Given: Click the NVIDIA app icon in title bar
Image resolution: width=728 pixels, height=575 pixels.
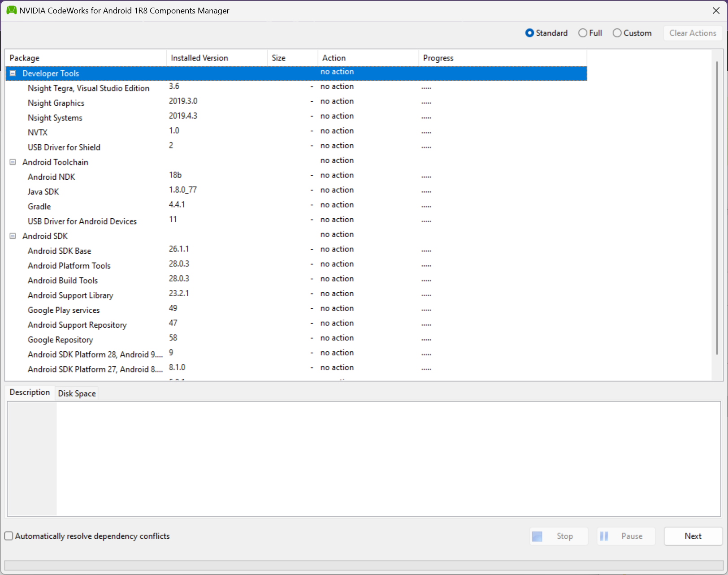Looking at the screenshot, I should (x=11, y=10).
